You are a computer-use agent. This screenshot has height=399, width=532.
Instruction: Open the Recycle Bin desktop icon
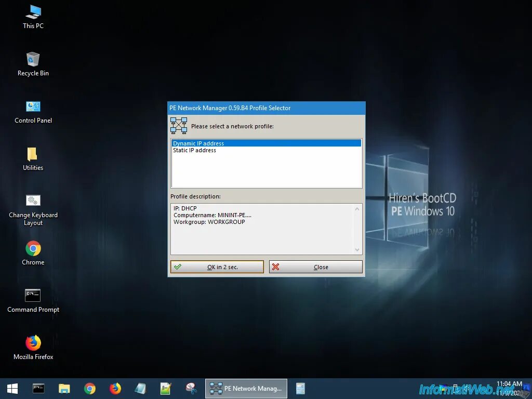33,64
